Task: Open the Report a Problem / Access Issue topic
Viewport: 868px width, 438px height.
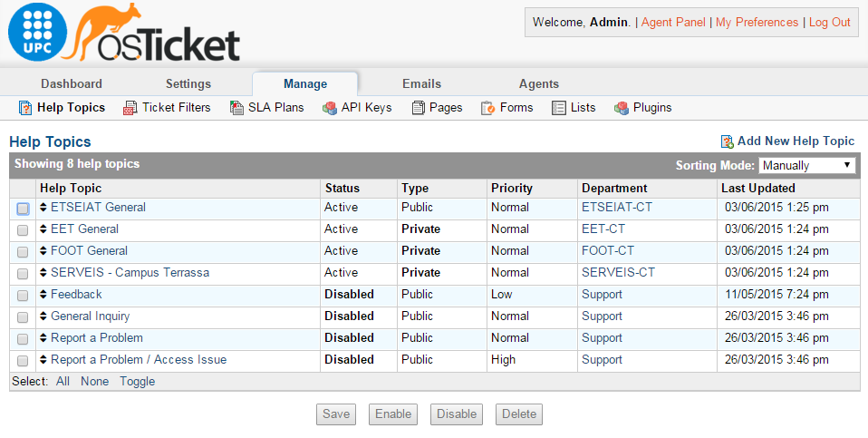Action: [x=139, y=359]
